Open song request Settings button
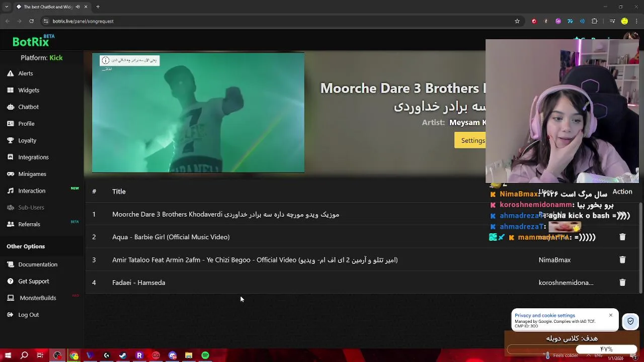The height and width of the screenshot is (362, 644). (471, 140)
